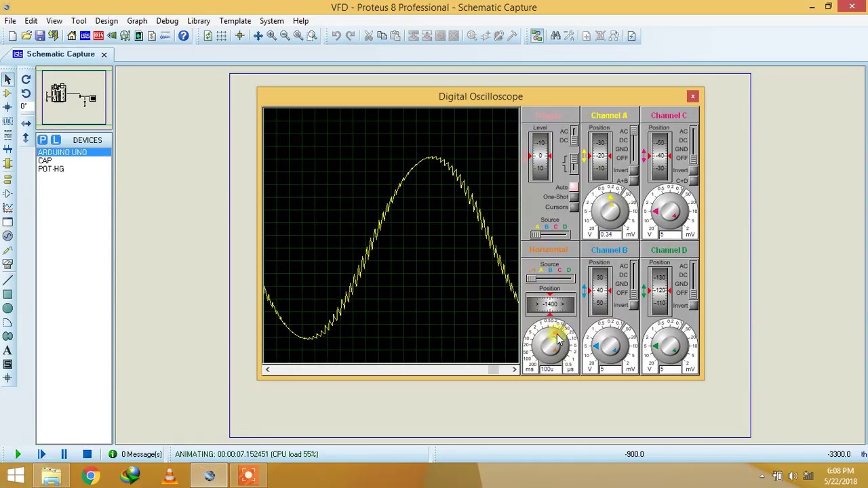This screenshot has width=868, height=488.
Task: Select the 2D text 'A' tool
Action: tap(7, 350)
